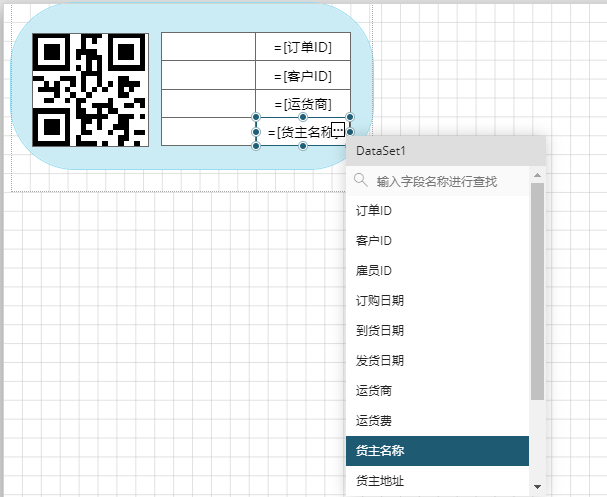The image size is (607, 497).
Task: Choose 雇员ID from the field list
Action: pyautogui.click(x=437, y=271)
